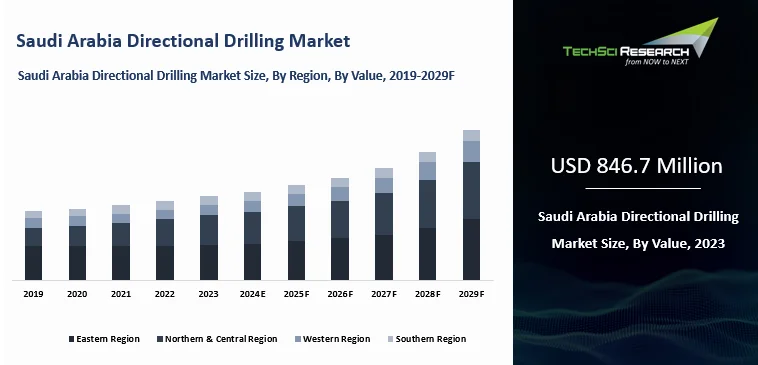This screenshot has width=758, height=365.
Task: Click the '2027F' axis label
Action: (x=384, y=294)
